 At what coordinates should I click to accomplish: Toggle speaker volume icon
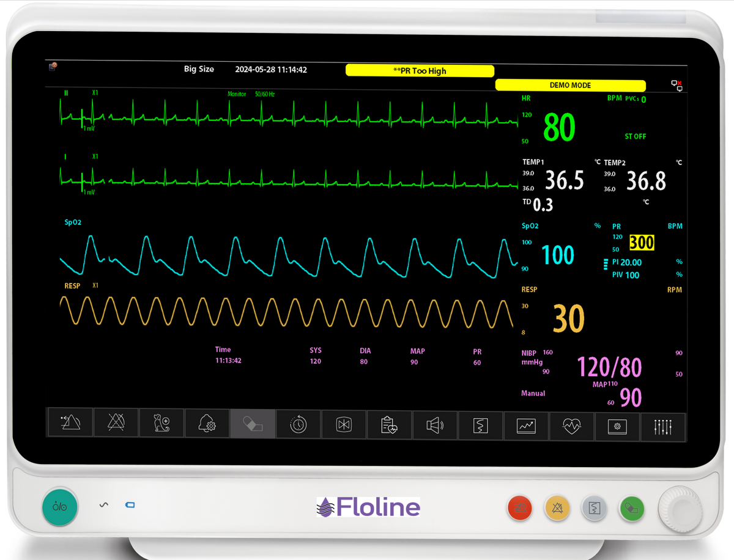click(x=435, y=423)
